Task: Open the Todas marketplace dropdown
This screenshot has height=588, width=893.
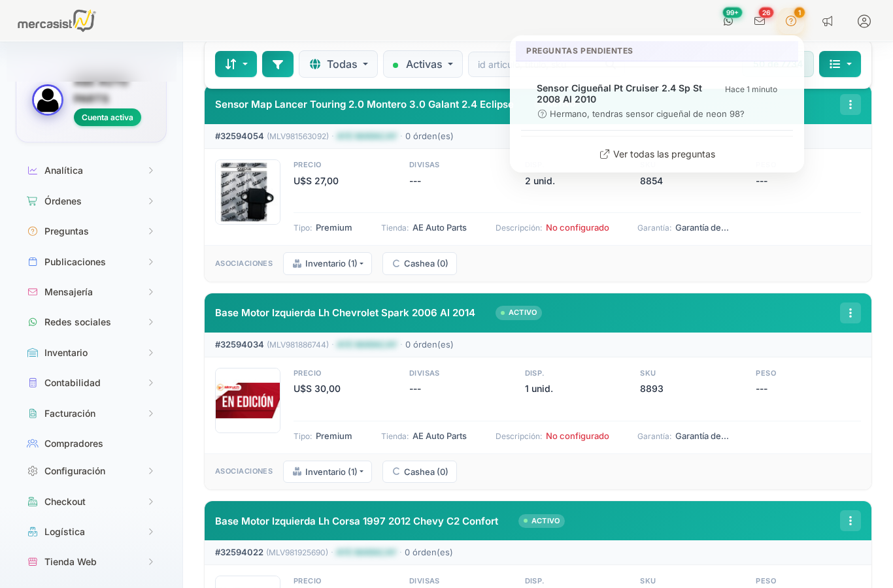Action: coord(338,64)
